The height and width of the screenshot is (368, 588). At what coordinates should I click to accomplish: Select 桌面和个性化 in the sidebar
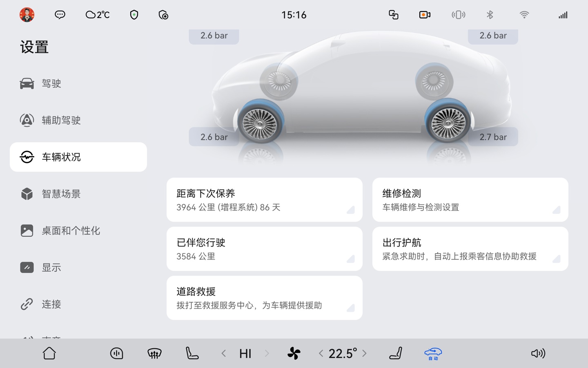coord(71,231)
